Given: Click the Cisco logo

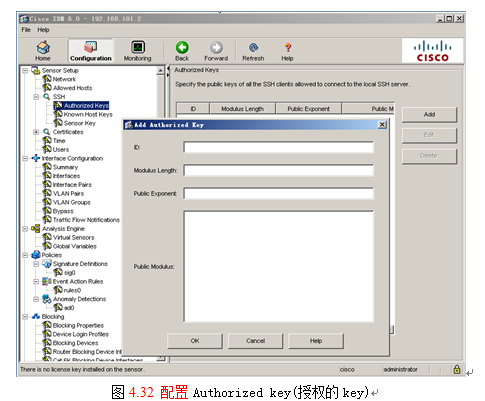Looking at the screenshot, I should (432, 51).
